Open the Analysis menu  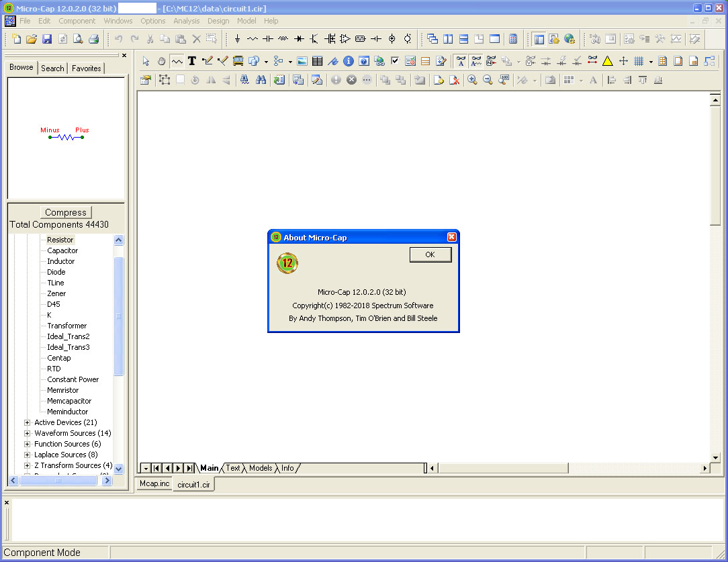pyautogui.click(x=186, y=21)
